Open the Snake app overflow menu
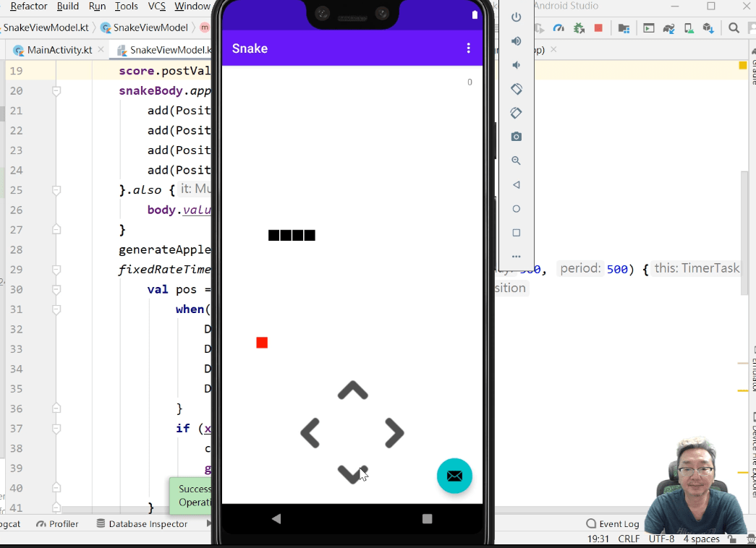The image size is (756, 548). (x=468, y=48)
